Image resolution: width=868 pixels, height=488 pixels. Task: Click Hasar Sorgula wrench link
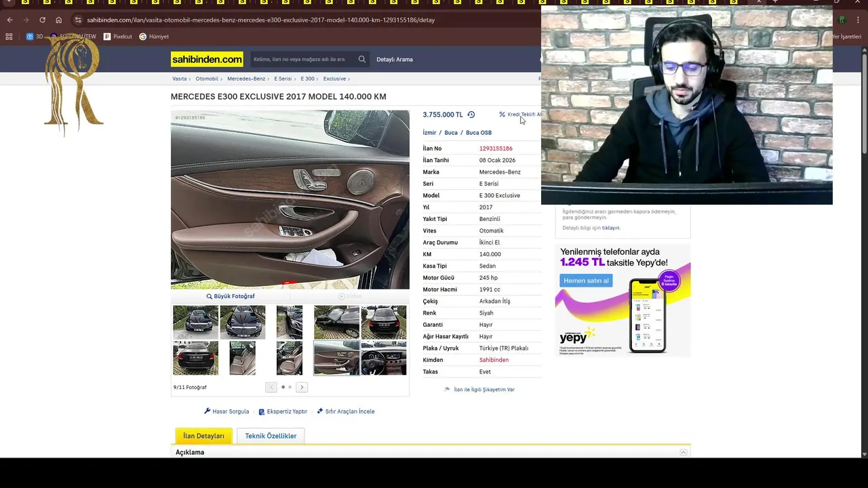pyautogui.click(x=226, y=411)
